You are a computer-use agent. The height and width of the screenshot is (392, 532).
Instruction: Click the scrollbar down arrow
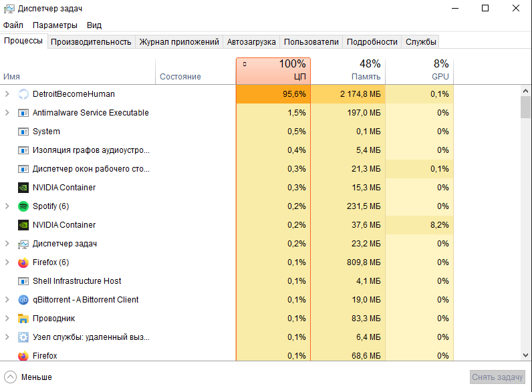coord(525,355)
